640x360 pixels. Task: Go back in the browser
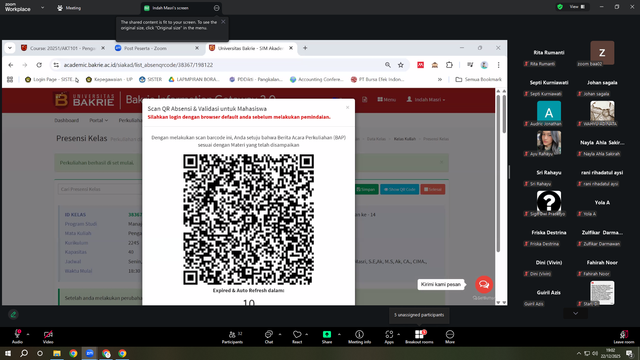pyautogui.click(x=11, y=65)
